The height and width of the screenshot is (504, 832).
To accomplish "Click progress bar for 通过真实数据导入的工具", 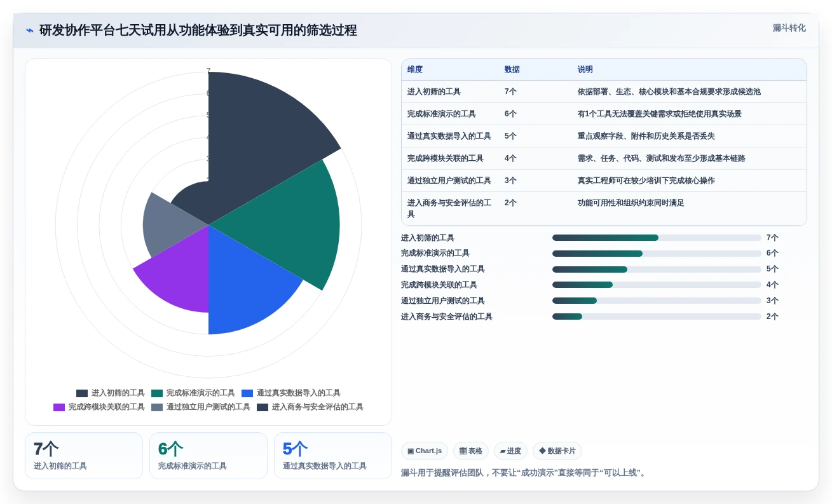I will tap(657, 269).
